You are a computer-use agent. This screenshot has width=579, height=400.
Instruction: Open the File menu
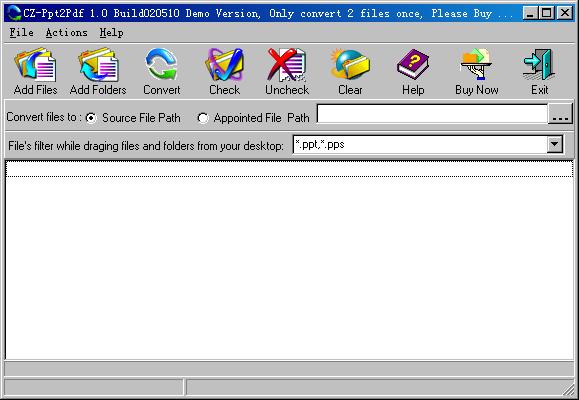[21, 33]
